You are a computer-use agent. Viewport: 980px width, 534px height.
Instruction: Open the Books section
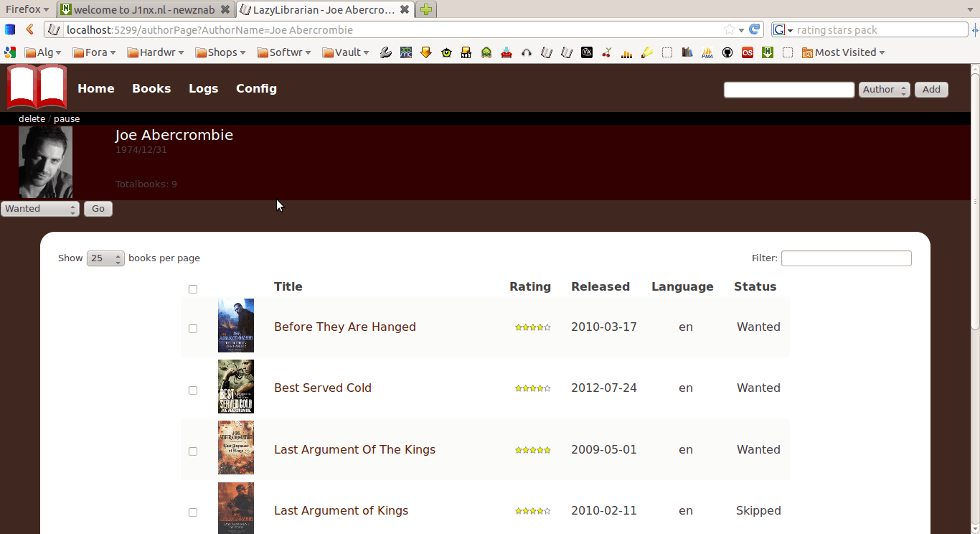pos(151,88)
